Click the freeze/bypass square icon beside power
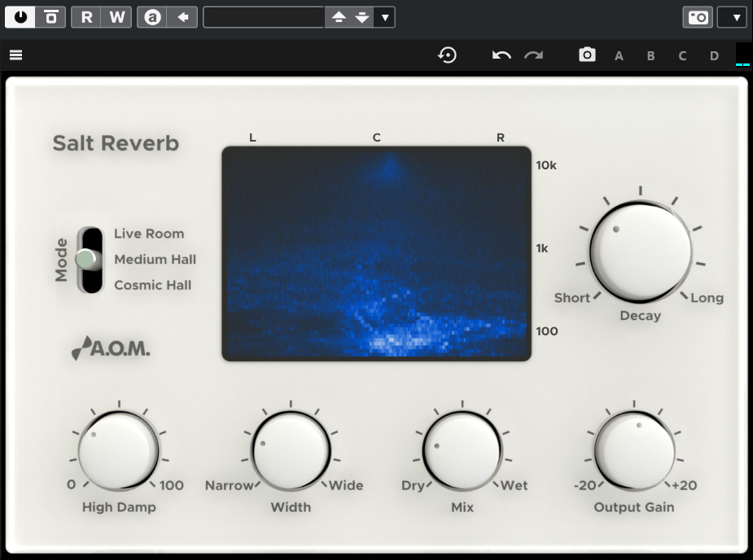Viewport: 753px width, 560px height. pyautogui.click(x=50, y=17)
